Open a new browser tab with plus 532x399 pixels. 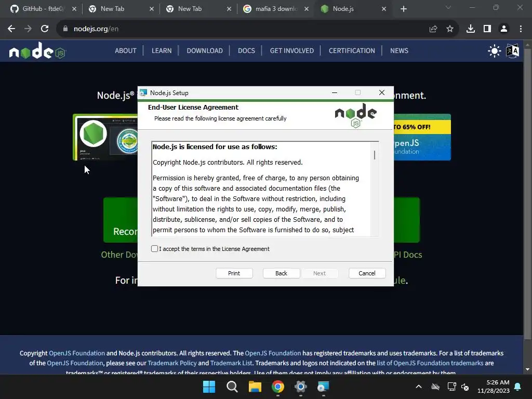click(x=403, y=9)
